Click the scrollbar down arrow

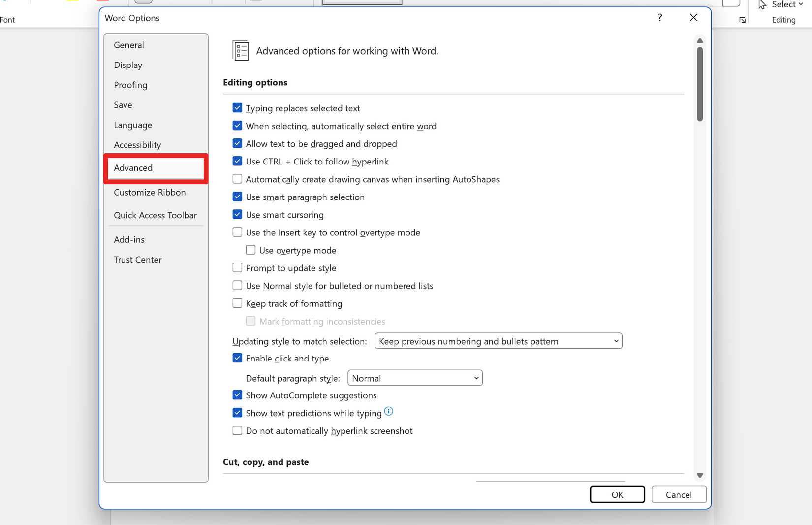700,475
